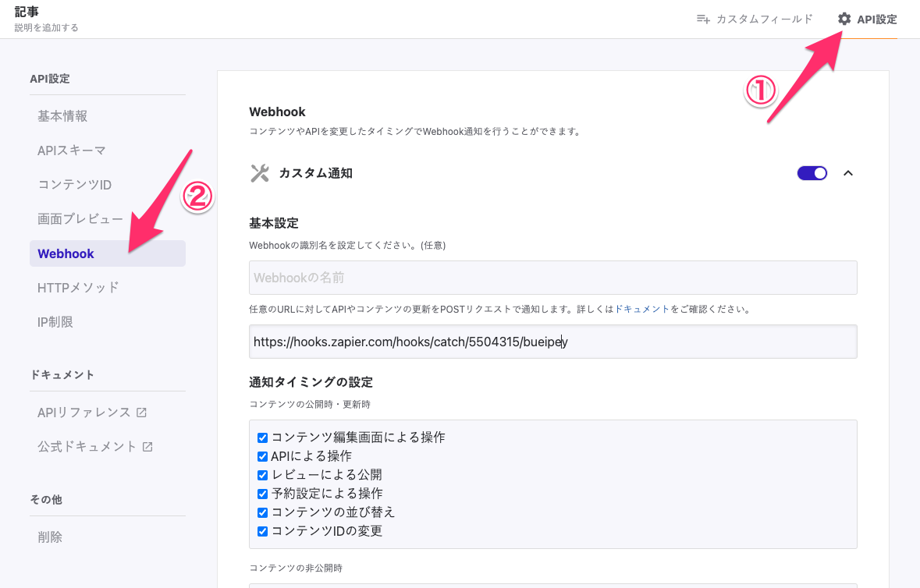Screen dimensions: 920x588
Task: Open 基本情報 in the sidebar
Action: click(x=62, y=116)
